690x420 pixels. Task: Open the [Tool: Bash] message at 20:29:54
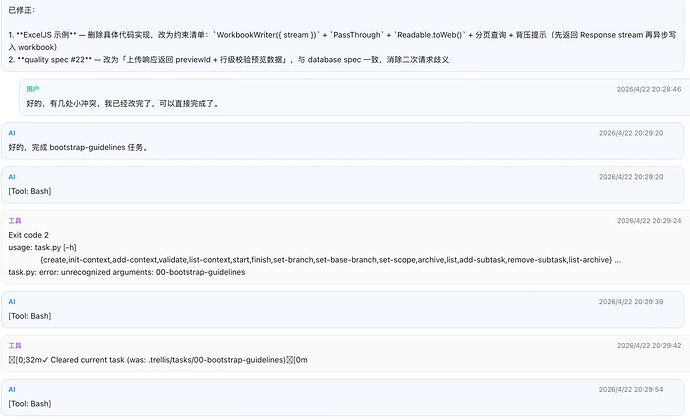click(x=30, y=404)
